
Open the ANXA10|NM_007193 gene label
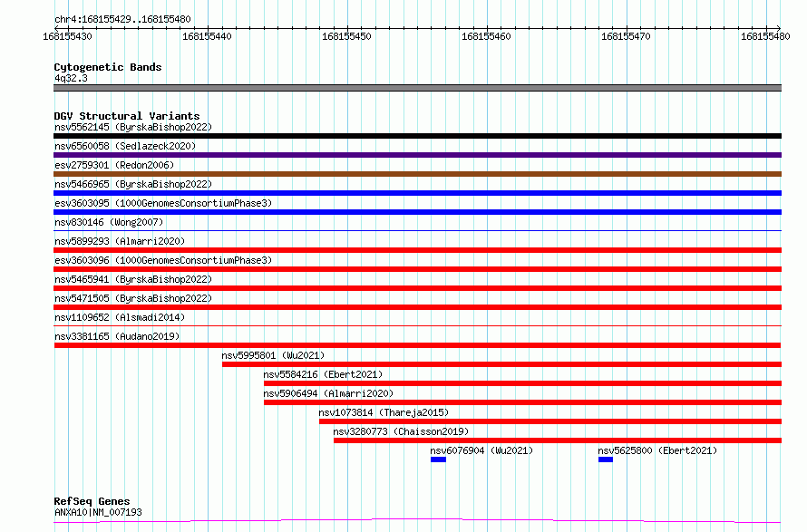[x=98, y=512]
